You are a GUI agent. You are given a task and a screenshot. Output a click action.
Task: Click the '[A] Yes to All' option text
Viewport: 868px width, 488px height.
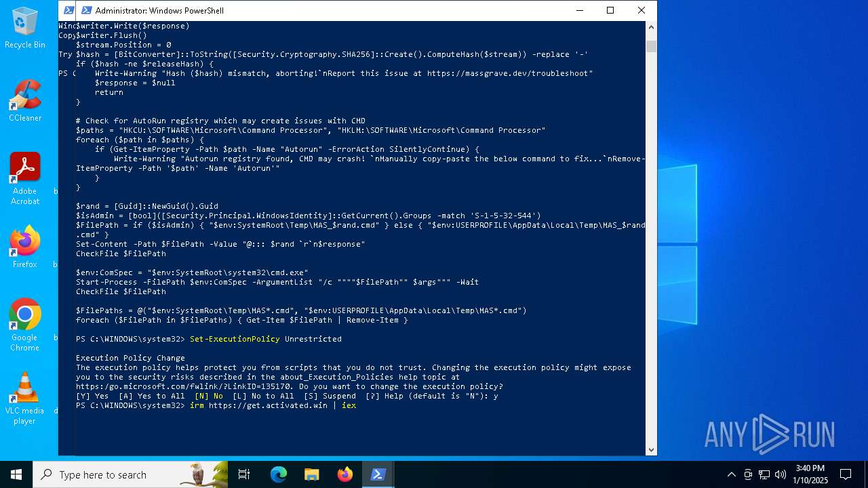click(152, 396)
